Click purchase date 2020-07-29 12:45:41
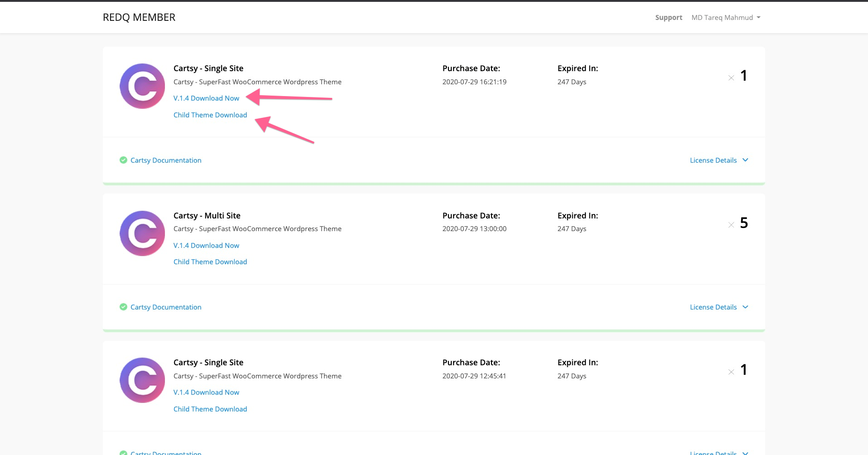Screen dimensions: 868x455 (474, 376)
